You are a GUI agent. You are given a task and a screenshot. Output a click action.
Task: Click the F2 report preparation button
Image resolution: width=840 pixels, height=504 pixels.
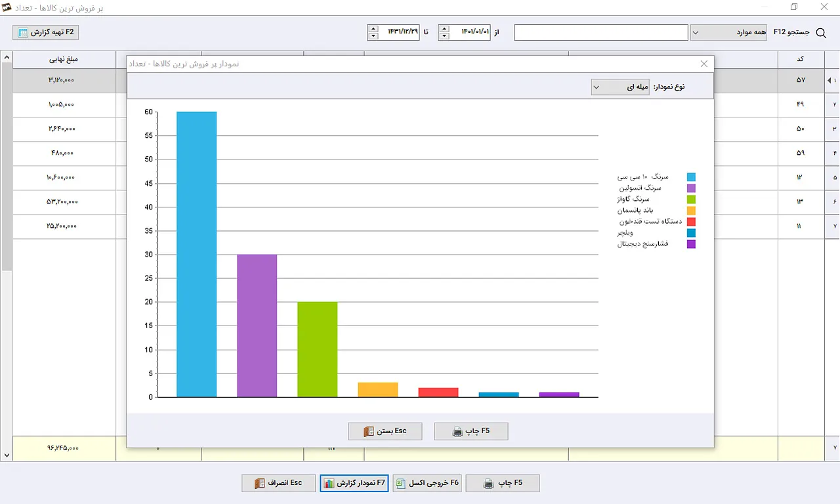pyautogui.click(x=46, y=32)
